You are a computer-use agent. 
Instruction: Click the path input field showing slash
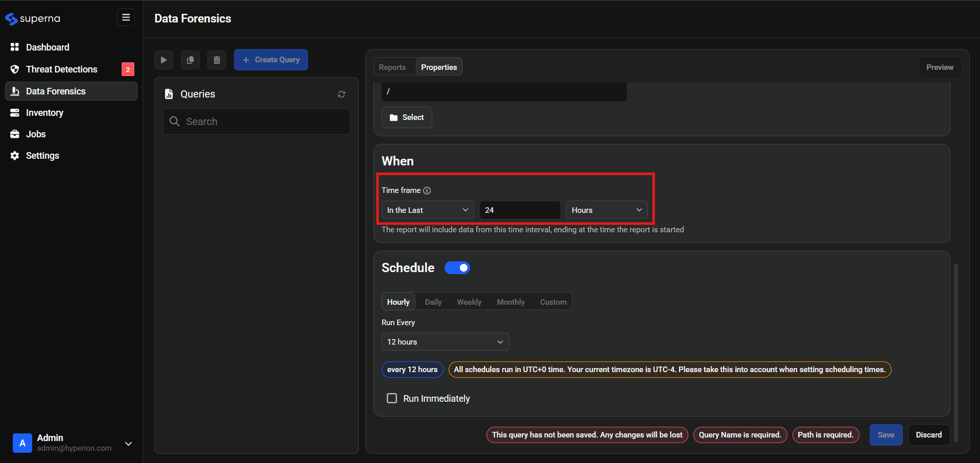click(x=504, y=92)
